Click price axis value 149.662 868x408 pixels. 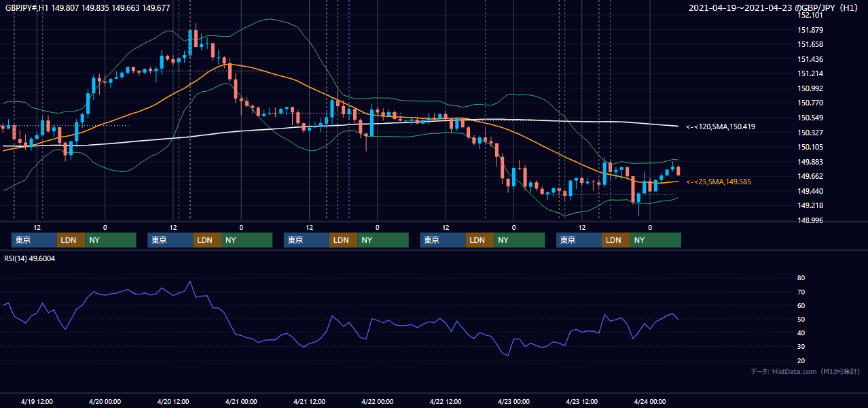point(810,176)
